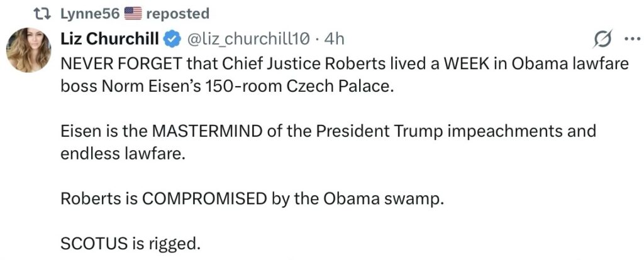This screenshot has height=260, width=644.
Task: Click the "reposted" label
Action: pos(177,13)
